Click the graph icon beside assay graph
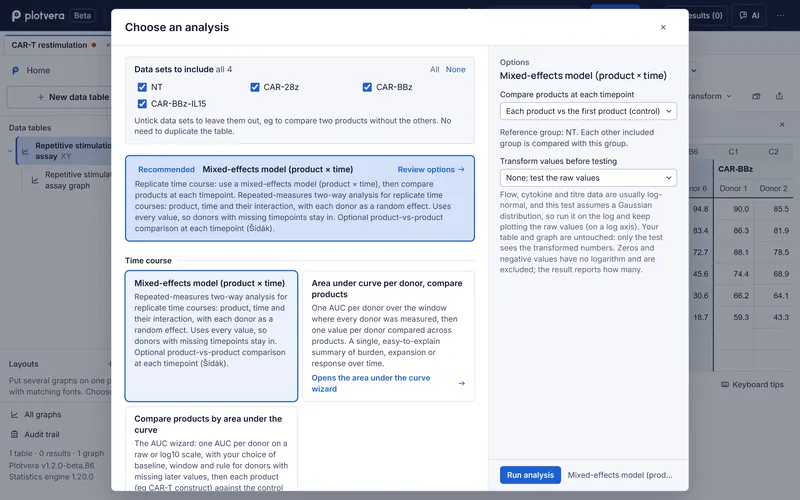 (x=35, y=180)
